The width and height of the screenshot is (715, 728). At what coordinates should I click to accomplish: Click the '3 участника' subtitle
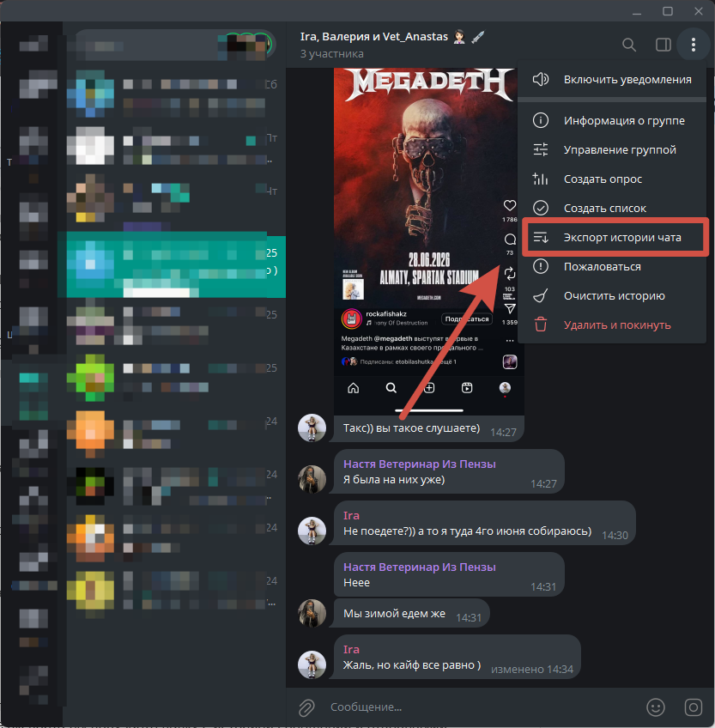click(331, 54)
